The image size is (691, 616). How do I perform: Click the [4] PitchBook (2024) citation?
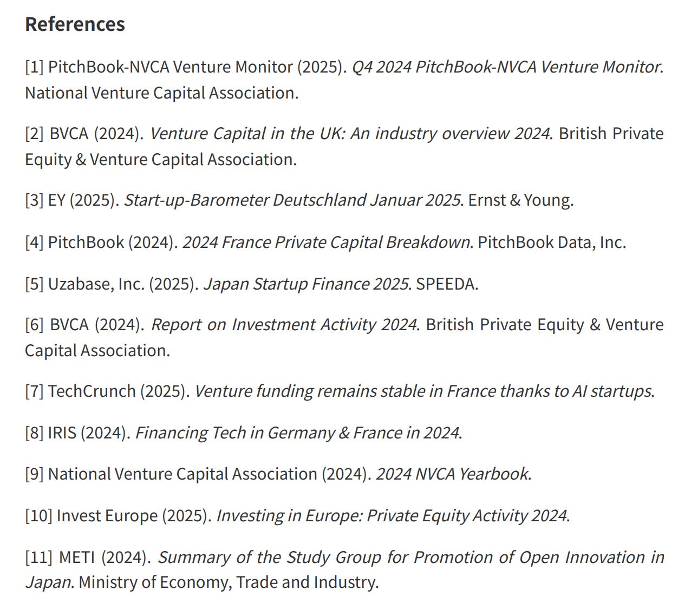pos(101,242)
